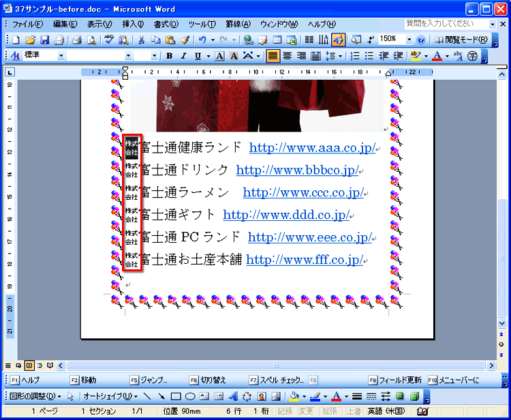Create a new blank document
The image size is (511, 420).
[16, 40]
